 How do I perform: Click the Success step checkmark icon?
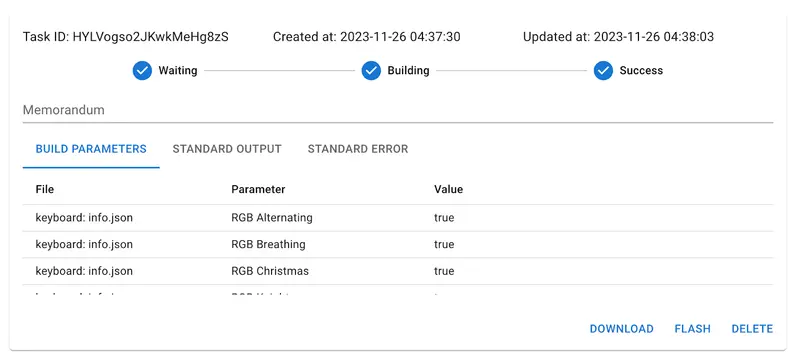(x=603, y=71)
